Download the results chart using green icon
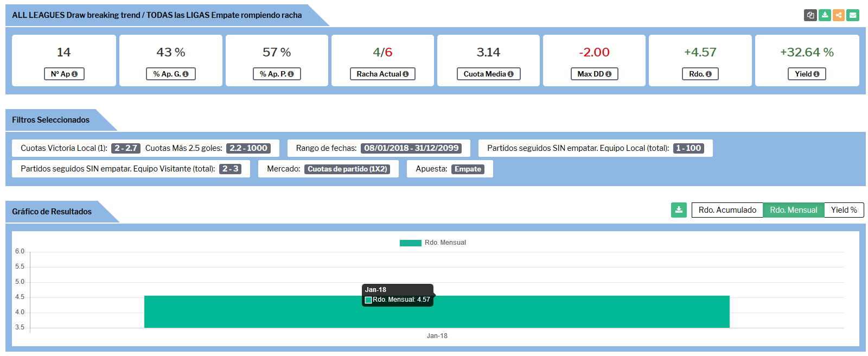The height and width of the screenshot is (356, 868). 679,210
